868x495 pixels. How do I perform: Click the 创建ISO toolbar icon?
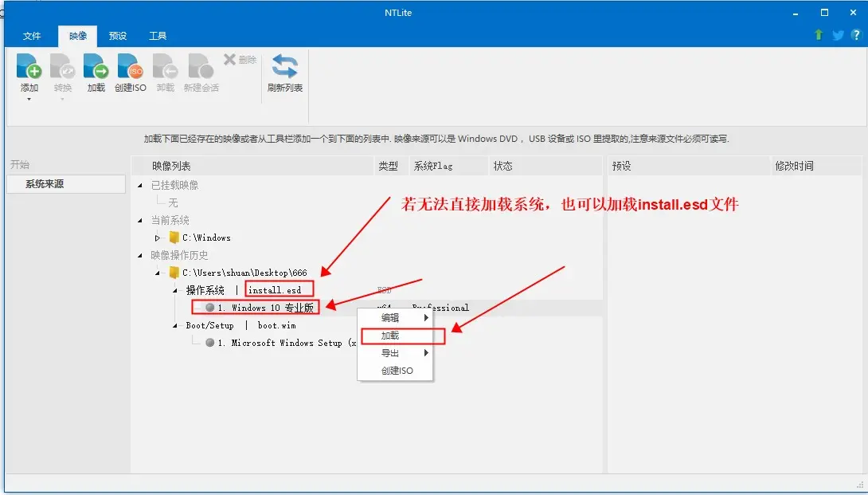pos(130,66)
